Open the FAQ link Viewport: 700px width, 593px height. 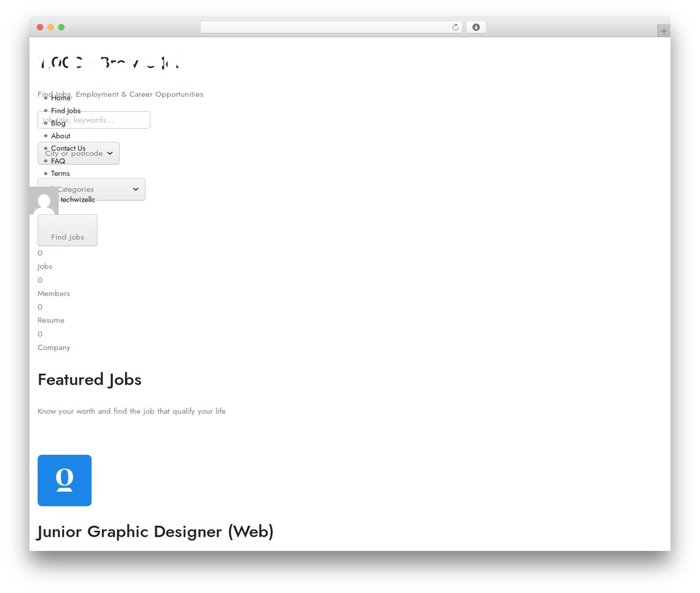[58, 161]
